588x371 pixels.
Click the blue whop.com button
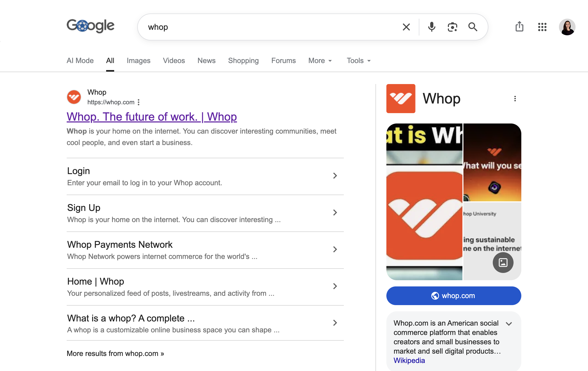(454, 296)
